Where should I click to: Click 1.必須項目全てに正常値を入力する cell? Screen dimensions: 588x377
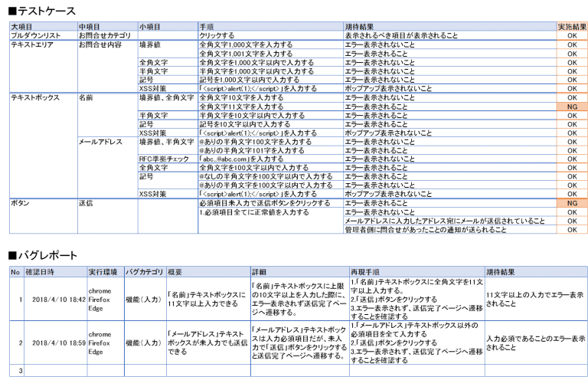(271, 221)
